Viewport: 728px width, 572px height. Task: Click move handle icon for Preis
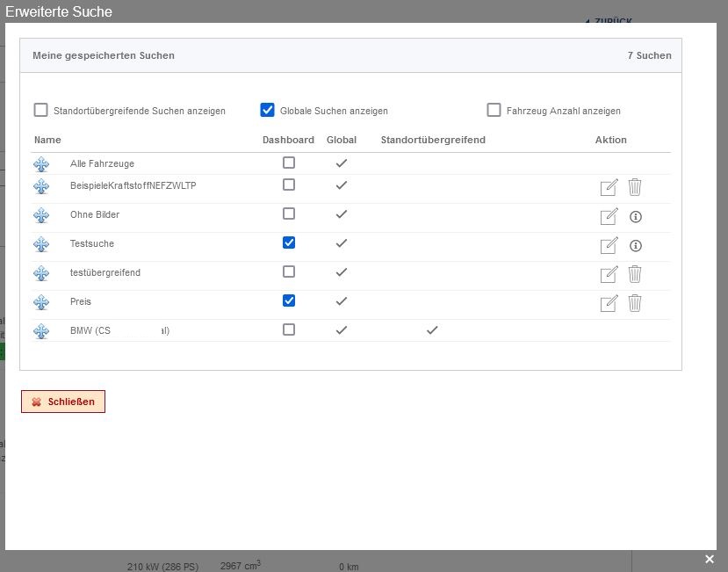point(41,302)
